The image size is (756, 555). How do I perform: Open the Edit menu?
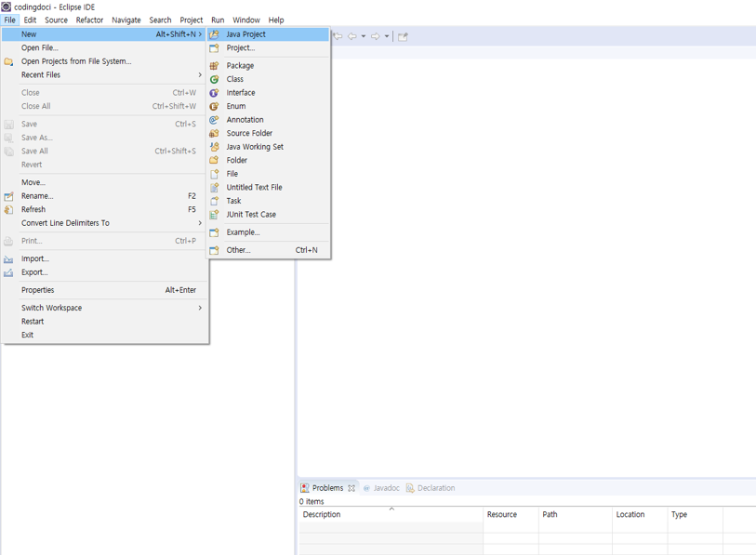click(30, 20)
